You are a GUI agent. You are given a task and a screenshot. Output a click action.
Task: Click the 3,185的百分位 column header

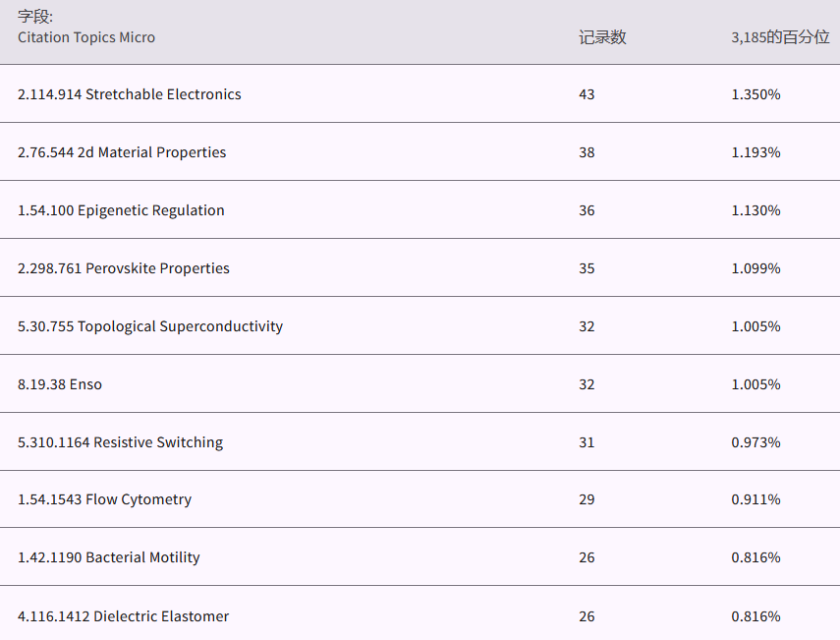tap(780, 37)
